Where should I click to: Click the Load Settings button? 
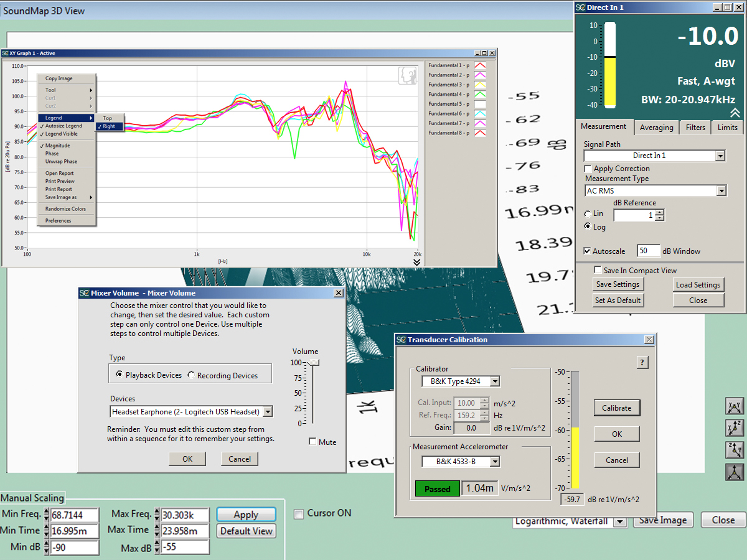[698, 285]
